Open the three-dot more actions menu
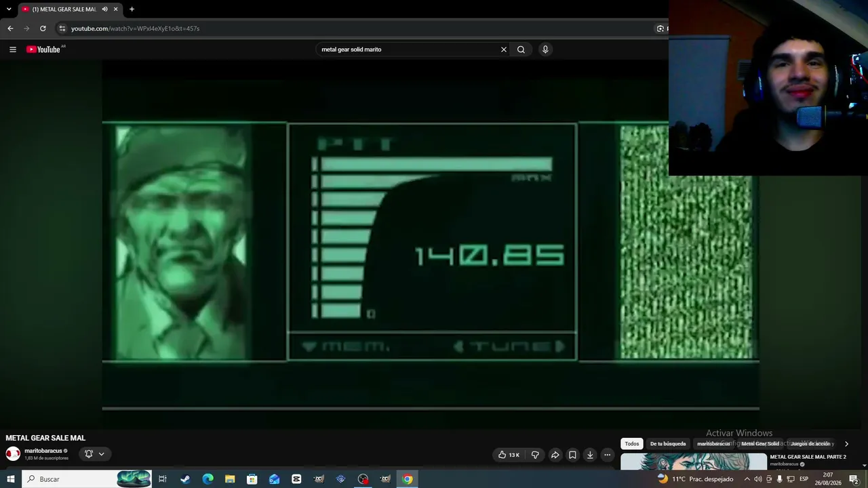This screenshot has height=488, width=868. pos(608,455)
